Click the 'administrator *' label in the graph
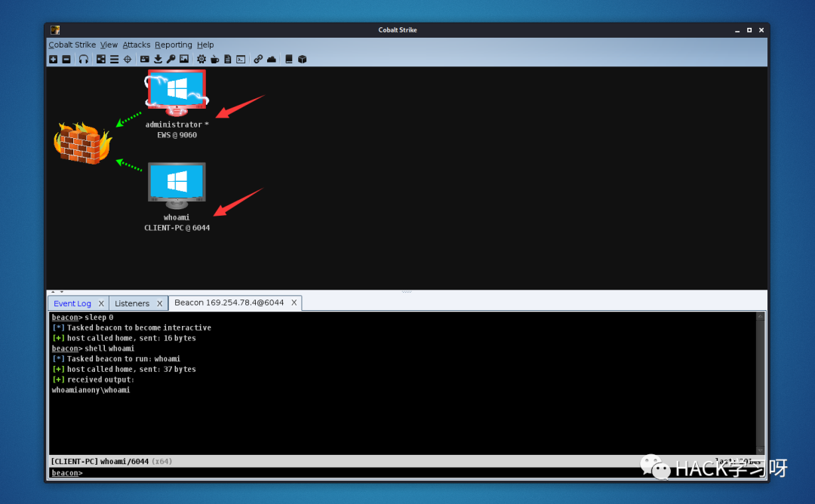 click(177, 124)
